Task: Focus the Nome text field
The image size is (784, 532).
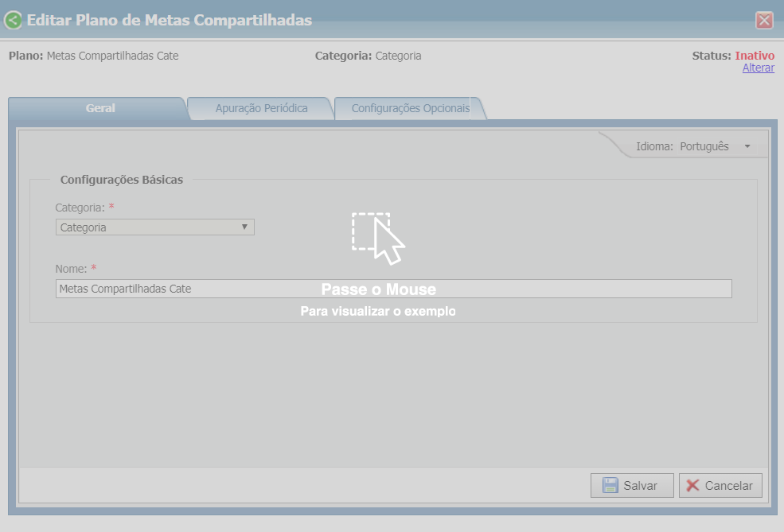Action: point(393,289)
